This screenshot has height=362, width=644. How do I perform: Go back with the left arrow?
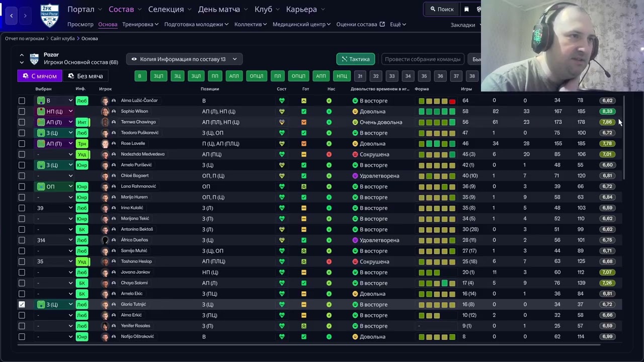point(12,16)
